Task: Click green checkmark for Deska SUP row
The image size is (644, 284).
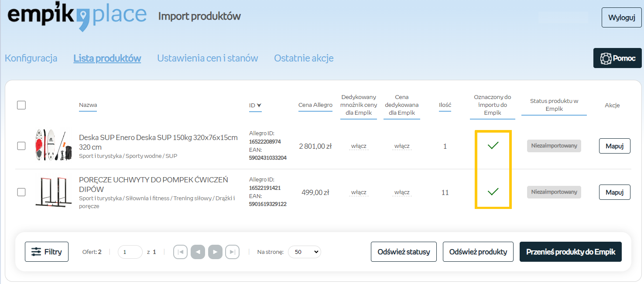Action: coord(493,146)
